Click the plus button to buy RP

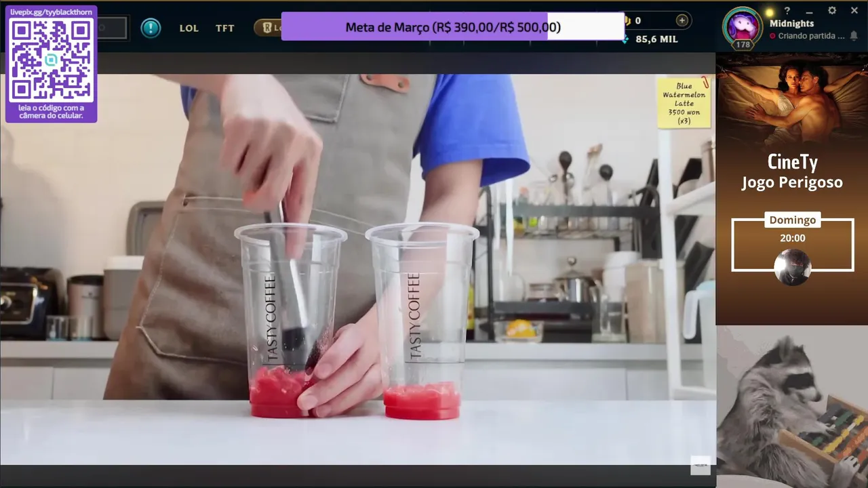tap(682, 20)
